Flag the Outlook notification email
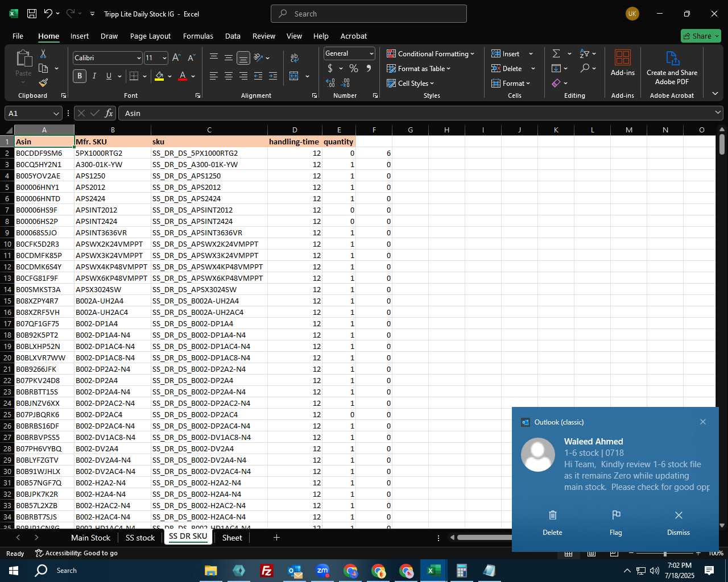This screenshot has height=582, width=728. tap(615, 523)
